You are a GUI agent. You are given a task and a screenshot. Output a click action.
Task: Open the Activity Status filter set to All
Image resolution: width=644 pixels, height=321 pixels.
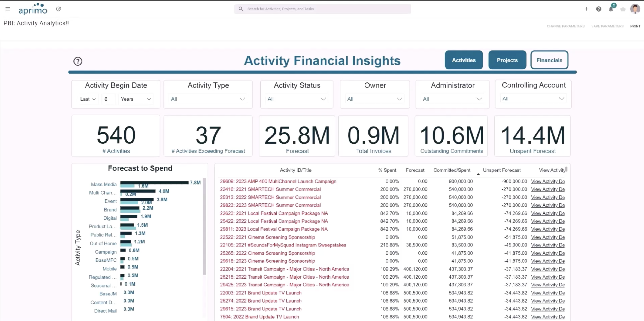[x=297, y=99]
